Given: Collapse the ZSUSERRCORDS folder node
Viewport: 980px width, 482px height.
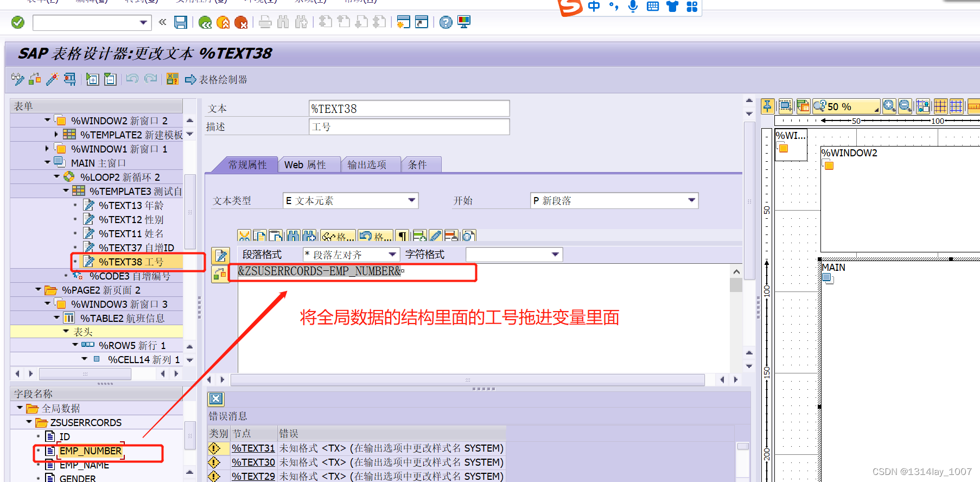Looking at the screenshot, I should 29,422.
